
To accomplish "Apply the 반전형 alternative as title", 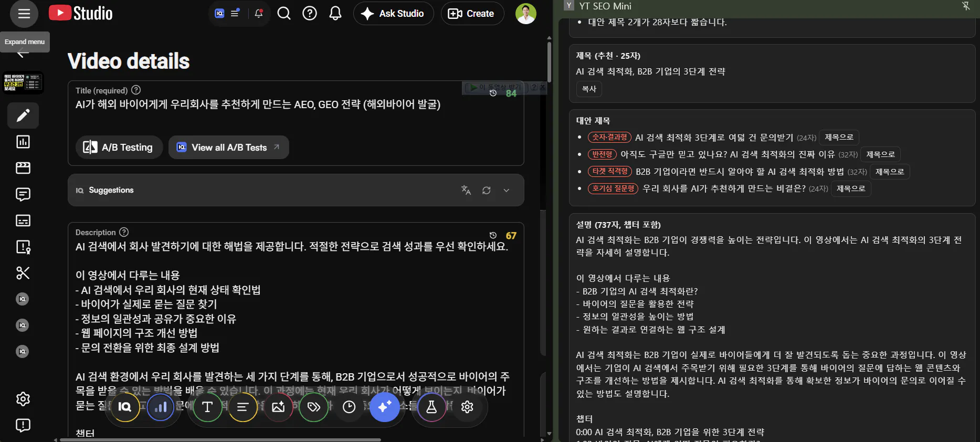I will tap(880, 154).
